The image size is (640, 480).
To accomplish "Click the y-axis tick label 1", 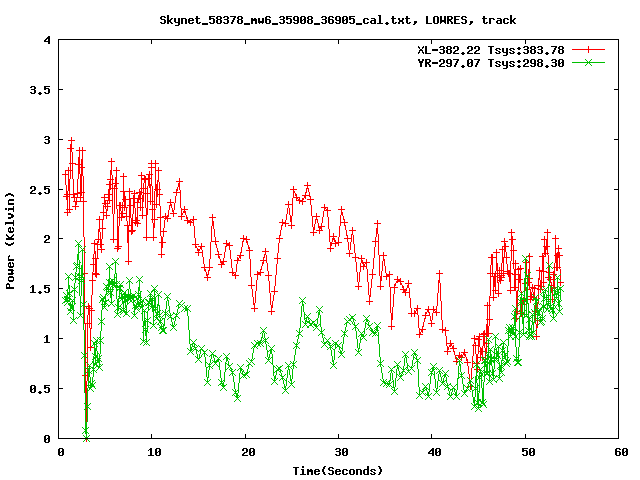I will pyautogui.click(x=47, y=339).
